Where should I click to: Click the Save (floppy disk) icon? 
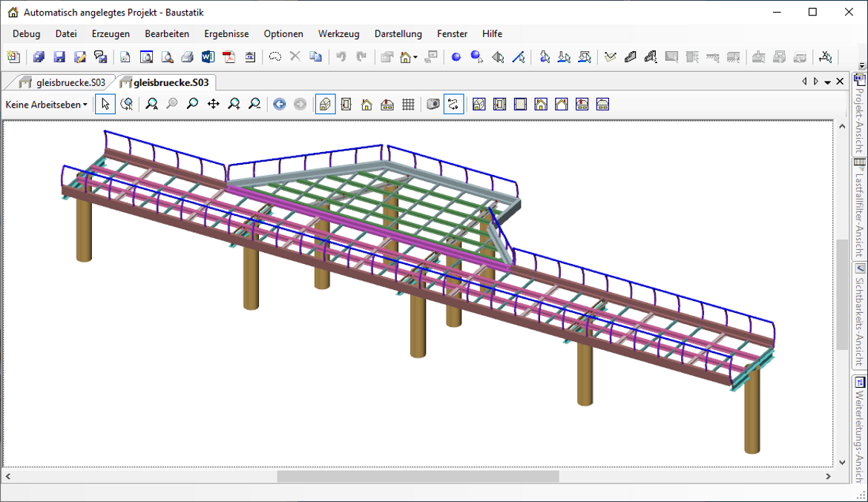click(59, 57)
